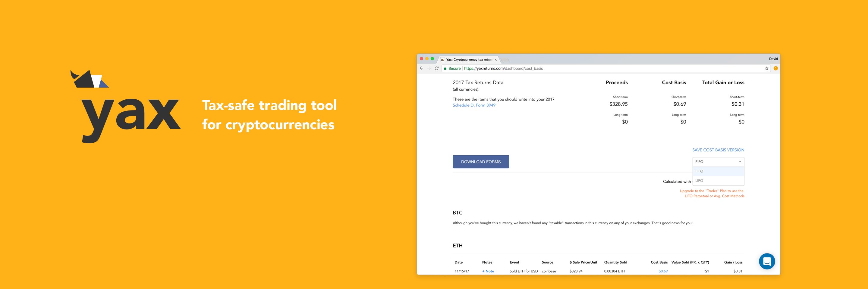This screenshot has height=289, width=868.
Task: Click the green maximize window button
Action: click(432, 58)
